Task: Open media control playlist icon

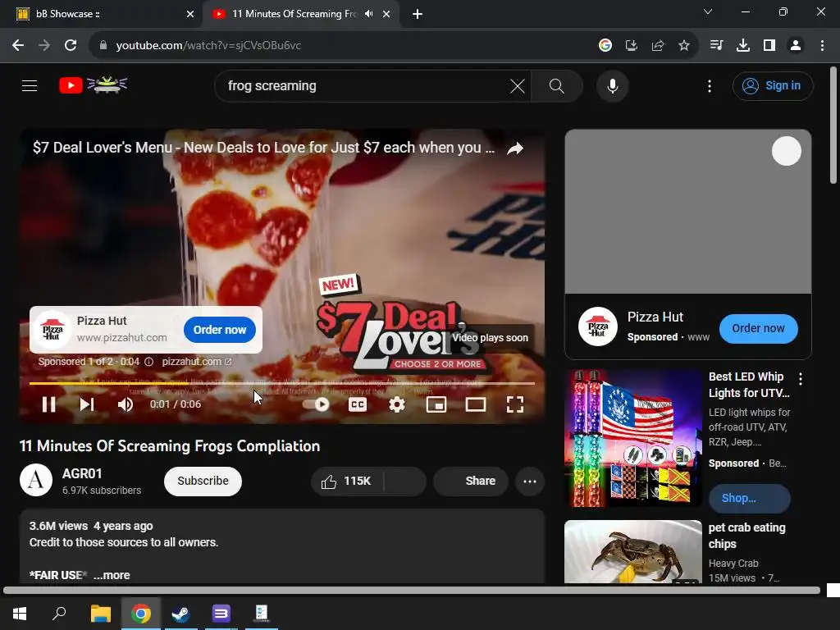Action: pos(716,46)
